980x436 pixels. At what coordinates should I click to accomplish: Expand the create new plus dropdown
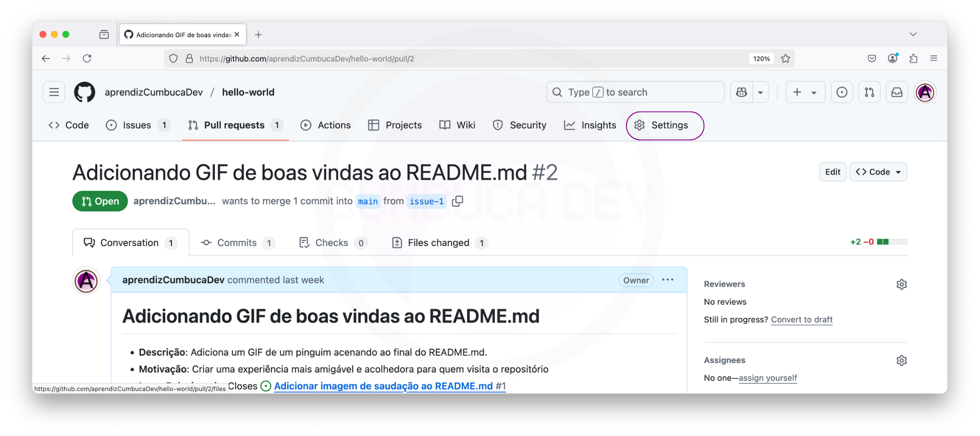click(805, 92)
